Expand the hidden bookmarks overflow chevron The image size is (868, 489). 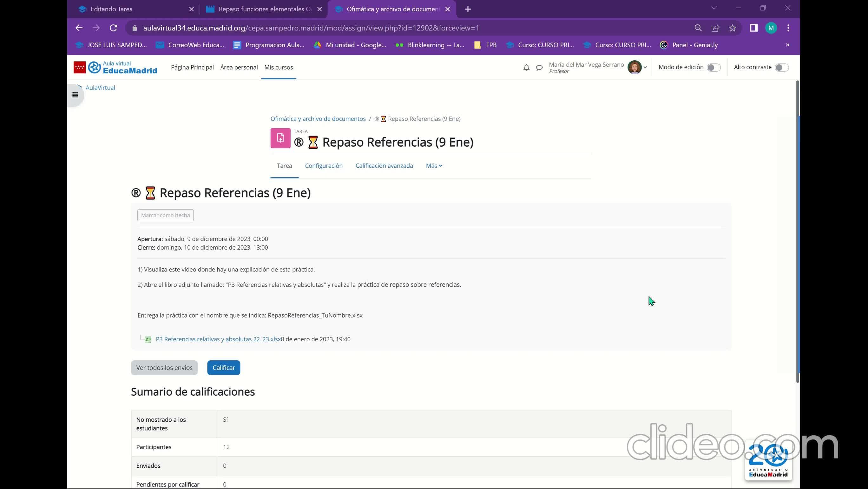coord(787,45)
